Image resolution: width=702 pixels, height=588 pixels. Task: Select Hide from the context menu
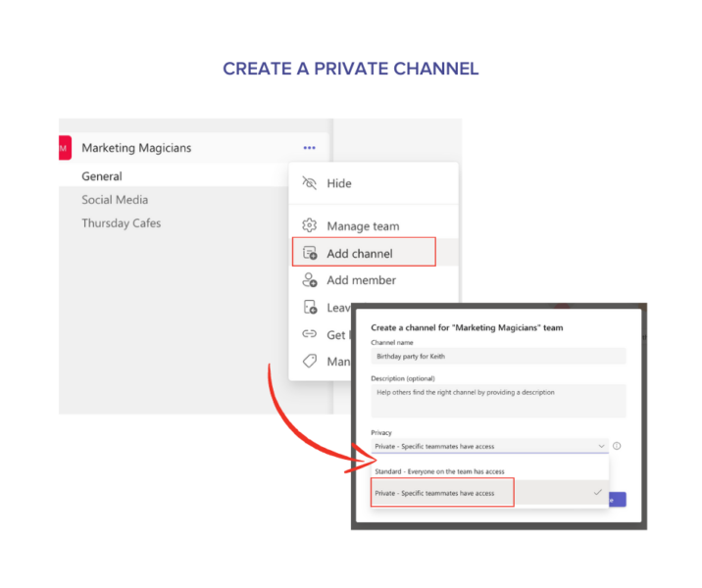[339, 183]
